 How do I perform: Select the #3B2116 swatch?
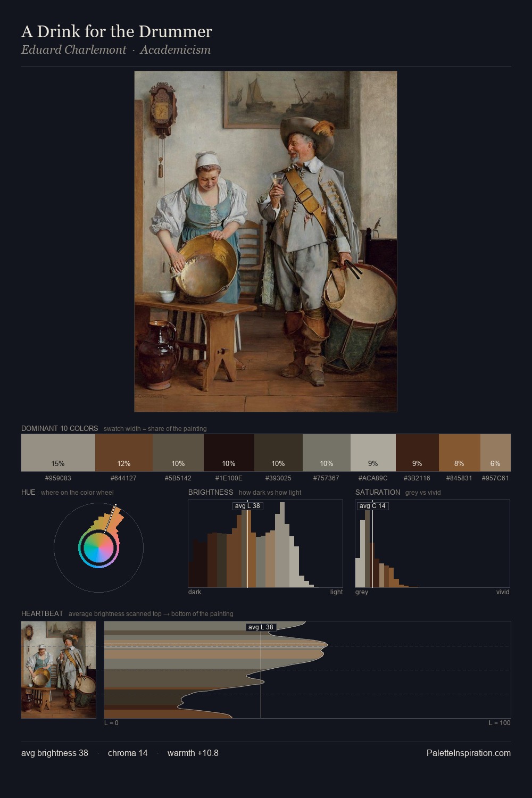point(417,453)
